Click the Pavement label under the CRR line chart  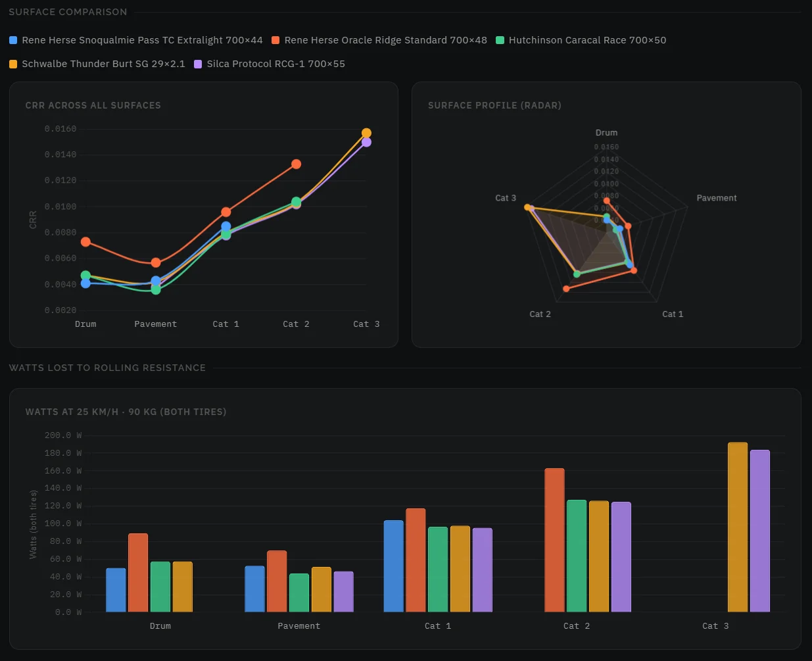pyautogui.click(x=156, y=324)
